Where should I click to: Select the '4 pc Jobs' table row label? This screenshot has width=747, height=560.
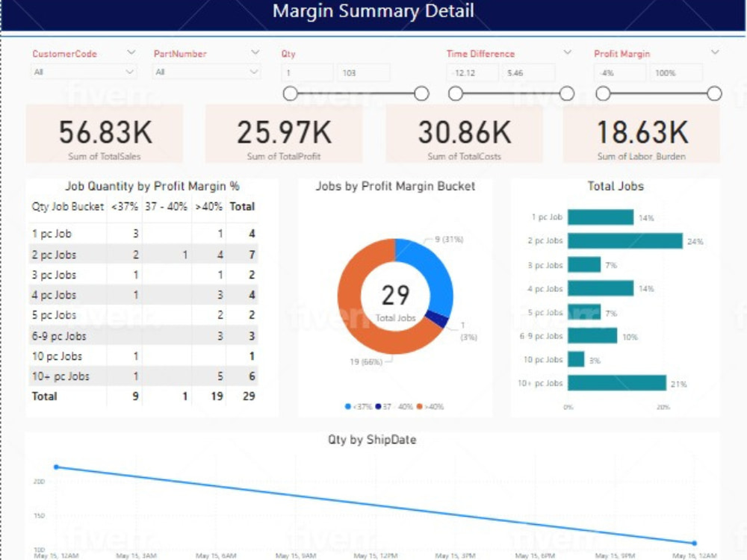pos(54,295)
